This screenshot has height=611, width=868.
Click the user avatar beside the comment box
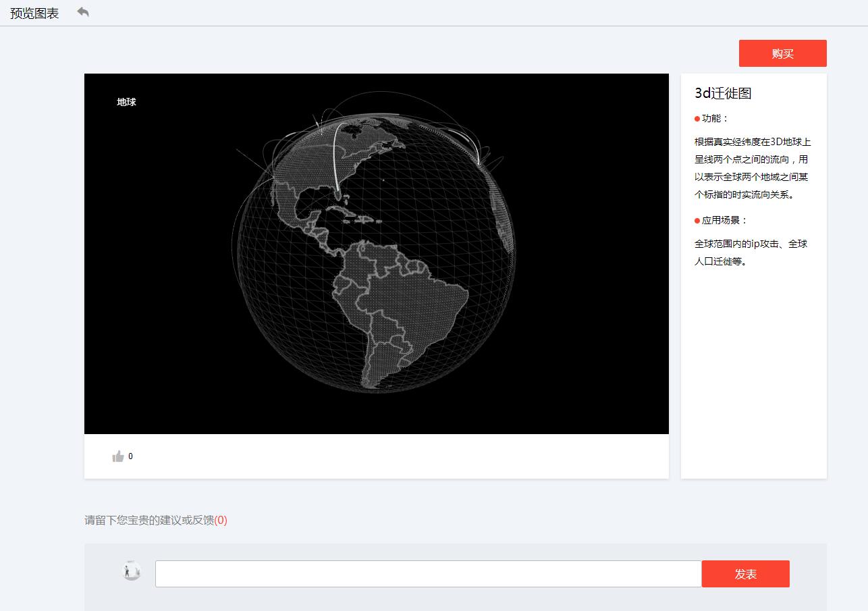[x=132, y=570]
